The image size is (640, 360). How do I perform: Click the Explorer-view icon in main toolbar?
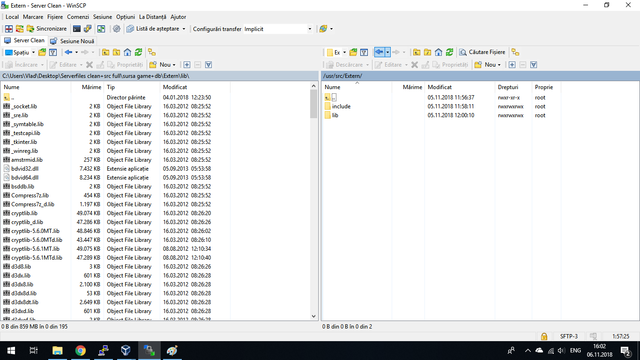point(101,29)
